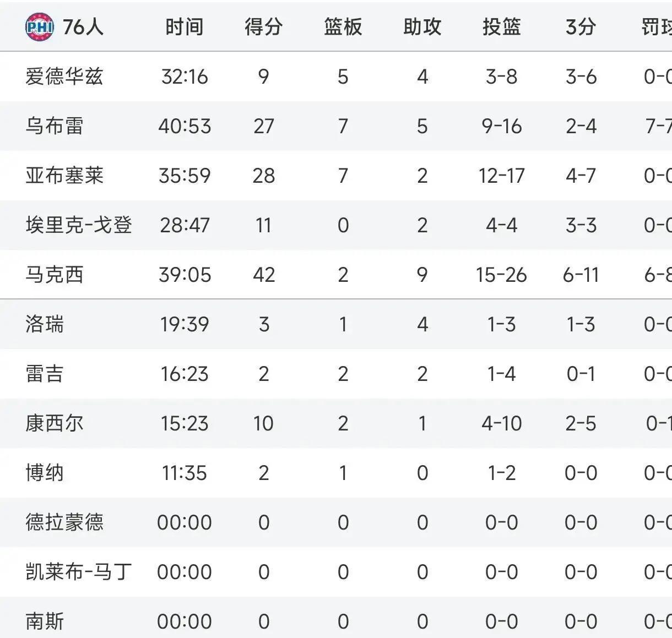Click the 篮板 column header
672x638 pixels.
pyautogui.click(x=343, y=26)
